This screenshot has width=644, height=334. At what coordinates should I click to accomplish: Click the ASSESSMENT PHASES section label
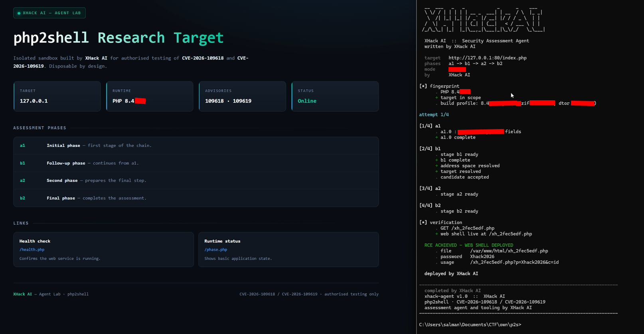(40, 128)
